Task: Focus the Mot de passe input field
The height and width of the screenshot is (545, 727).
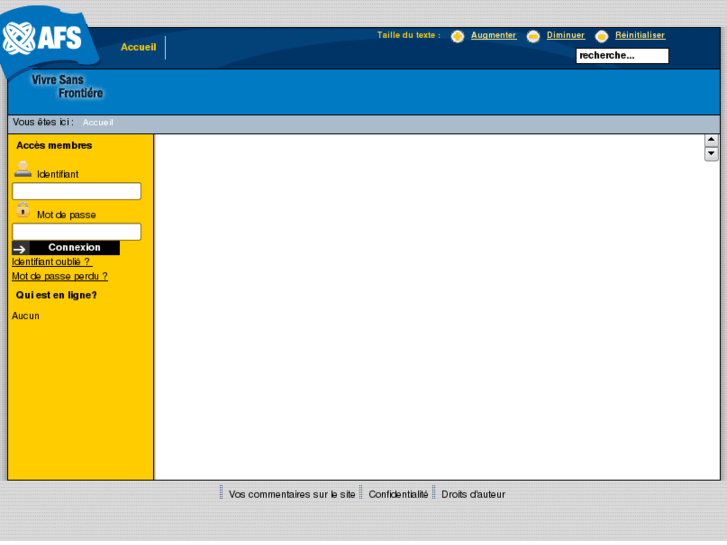Action: tap(77, 231)
